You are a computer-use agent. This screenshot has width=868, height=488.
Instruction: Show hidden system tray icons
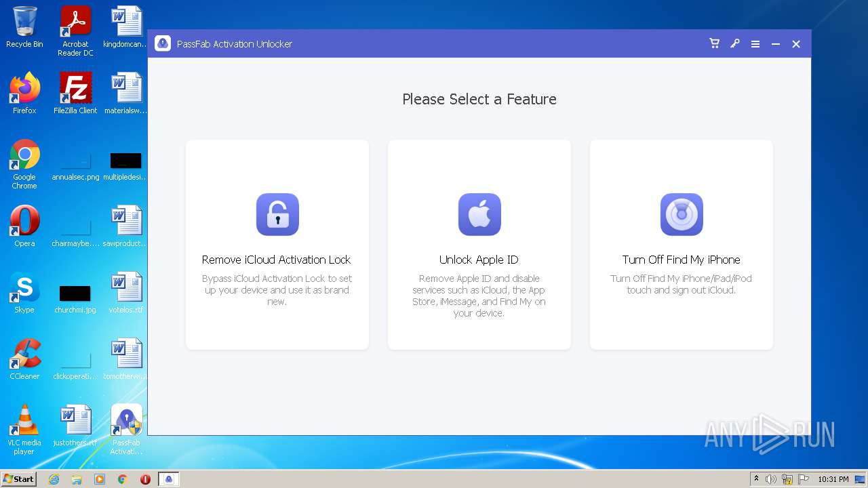757,479
